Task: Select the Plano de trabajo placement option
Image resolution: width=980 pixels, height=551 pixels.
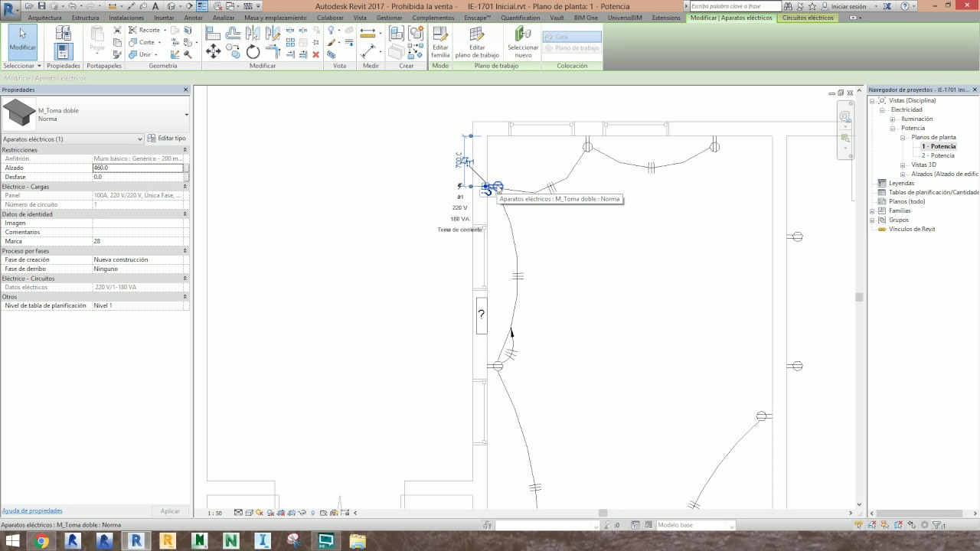Action: click(572, 48)
